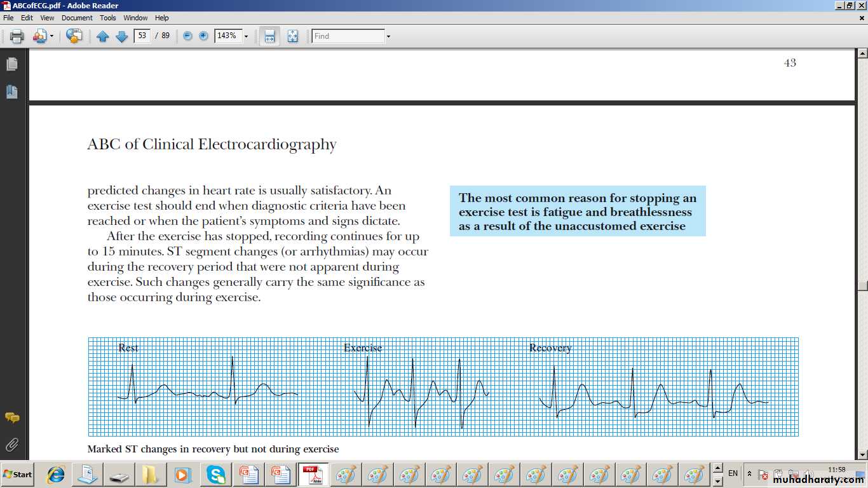Click the Windows Start button
The height and width of the screenshot is (488, 868).
[x=18, y=474]
